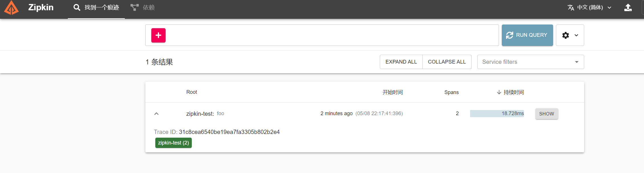Viewport: 644px width, 173px height.
Task: Click COLLAPSE ALL button
Action: [x=447, y=62]
